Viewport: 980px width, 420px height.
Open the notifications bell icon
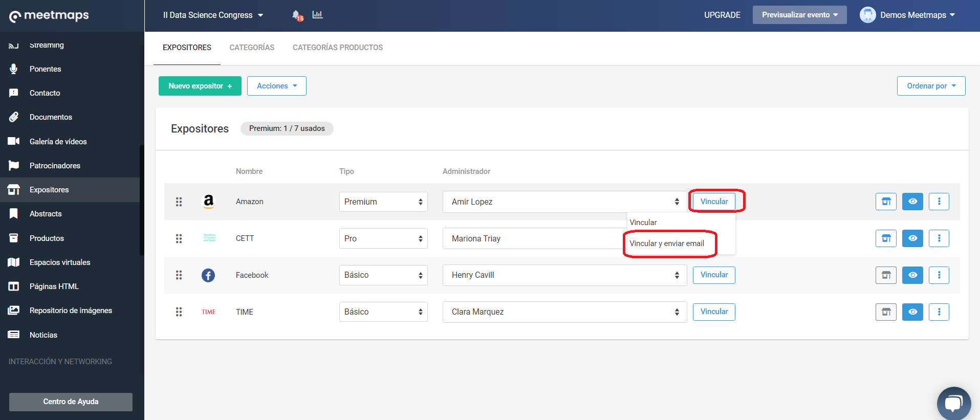(x=297, y=15)
